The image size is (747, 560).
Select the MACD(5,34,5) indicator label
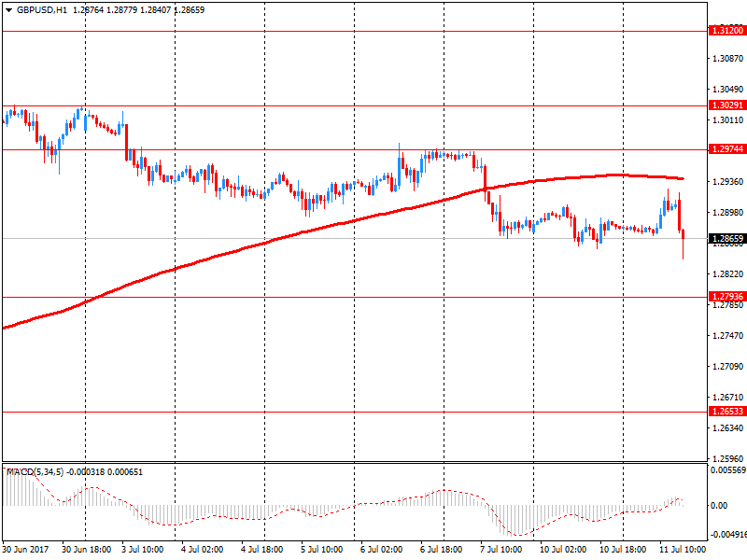click(x=35, y=472)
